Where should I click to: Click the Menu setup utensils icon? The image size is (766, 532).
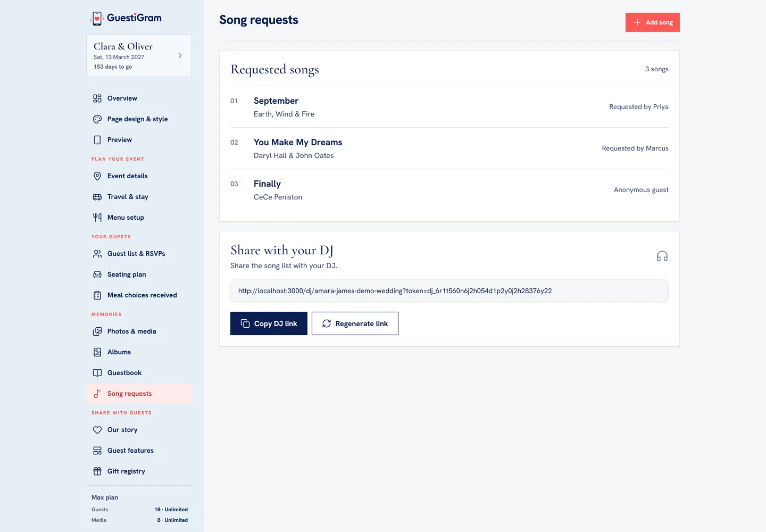97,218
